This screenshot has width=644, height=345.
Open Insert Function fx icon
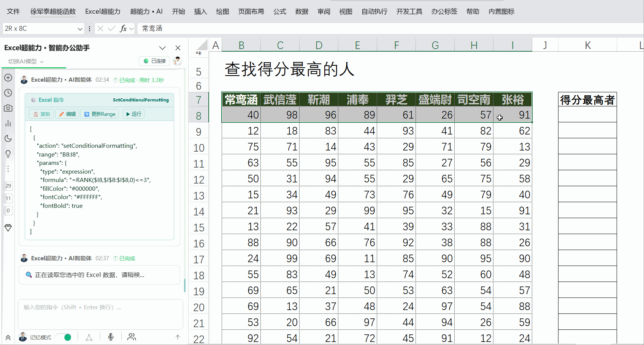(123, 28)
